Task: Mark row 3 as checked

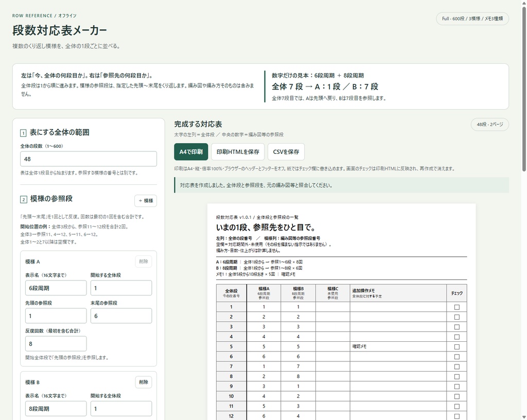Action: click(x=457, y=327)
